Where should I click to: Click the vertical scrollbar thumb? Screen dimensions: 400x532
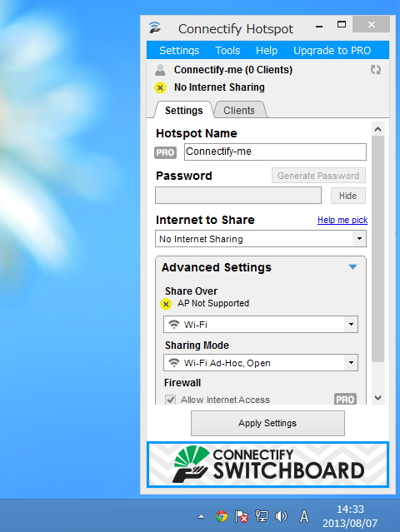tap(378, 249)
